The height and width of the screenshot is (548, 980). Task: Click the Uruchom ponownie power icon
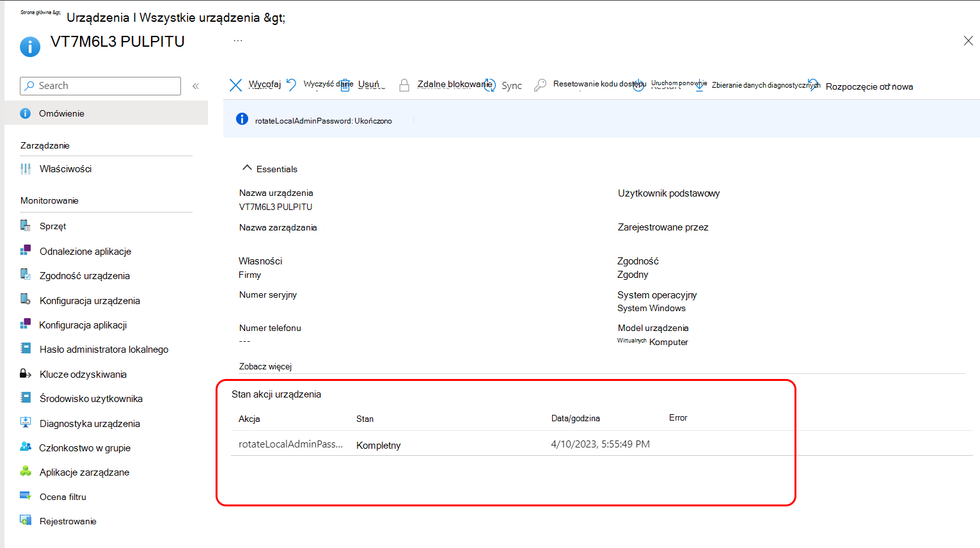[638, 85]
